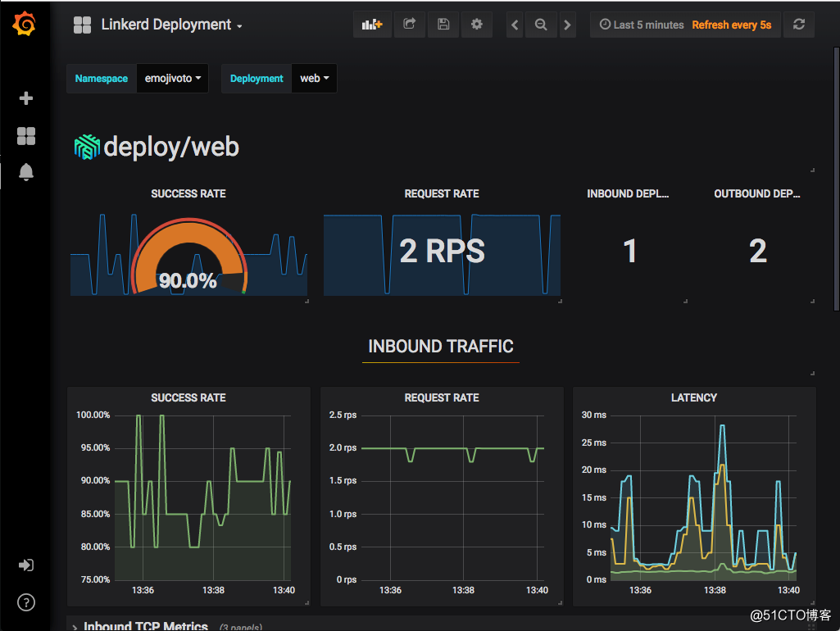Click the 2.5 rps y-axis label
Viewport: 840px width, 631px height.
(343, 415)
